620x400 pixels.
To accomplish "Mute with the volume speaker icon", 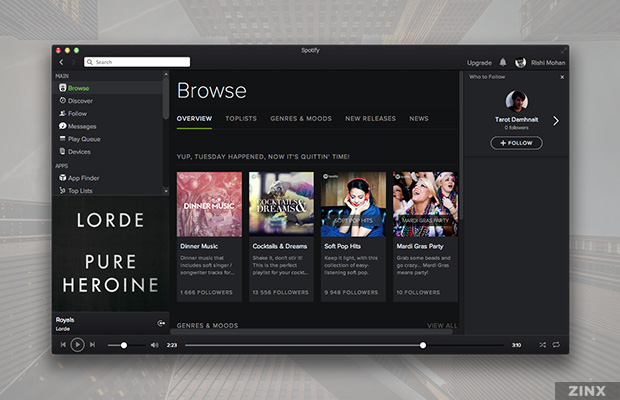I will coord(154,345).
